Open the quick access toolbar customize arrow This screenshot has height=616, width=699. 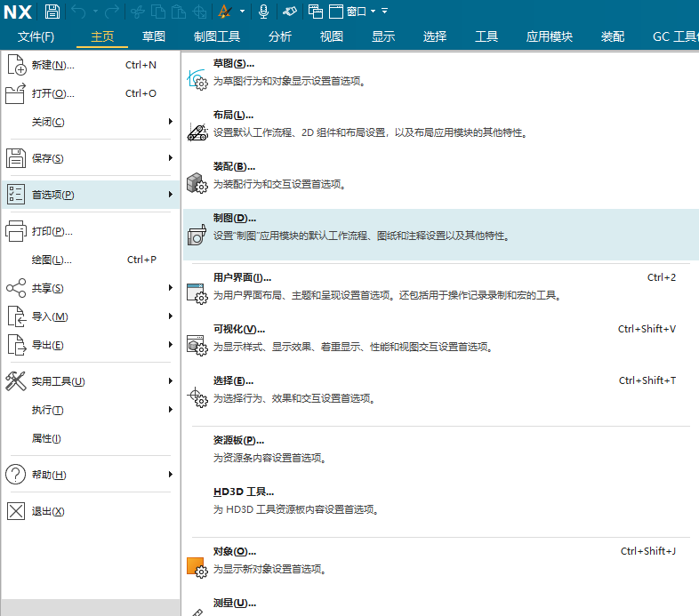[x=384, y=12]
